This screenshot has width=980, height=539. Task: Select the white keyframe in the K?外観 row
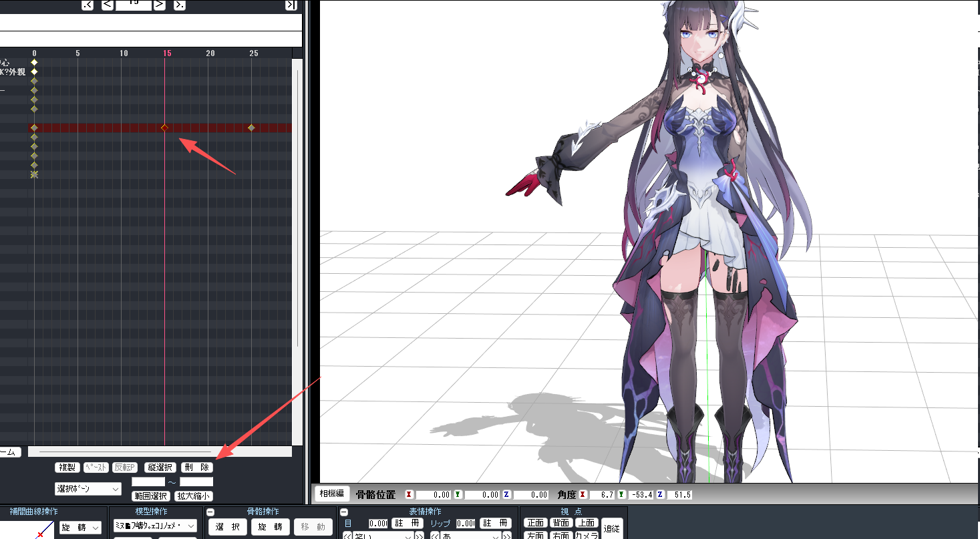(x=34, y=71)
